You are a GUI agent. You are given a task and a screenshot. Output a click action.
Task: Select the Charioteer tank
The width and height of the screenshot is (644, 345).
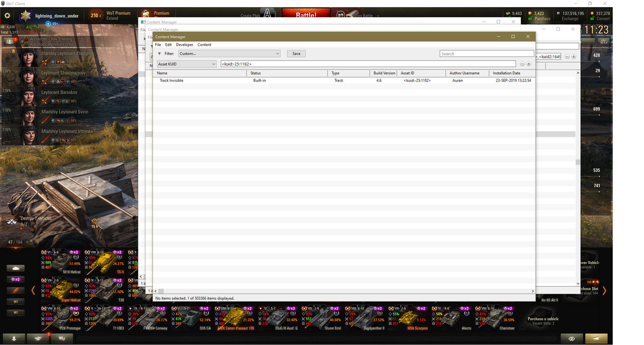coord(496,318)
